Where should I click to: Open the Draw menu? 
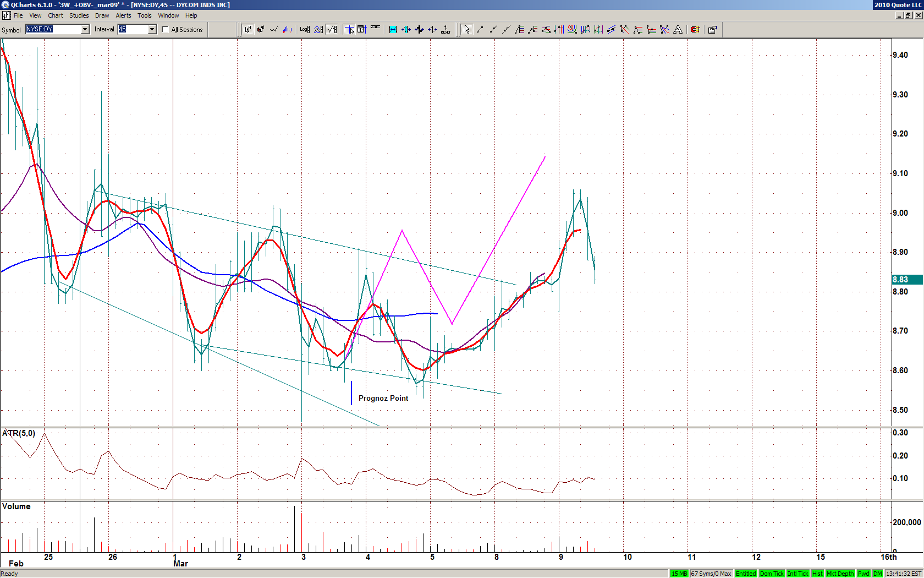coord(102,15)
